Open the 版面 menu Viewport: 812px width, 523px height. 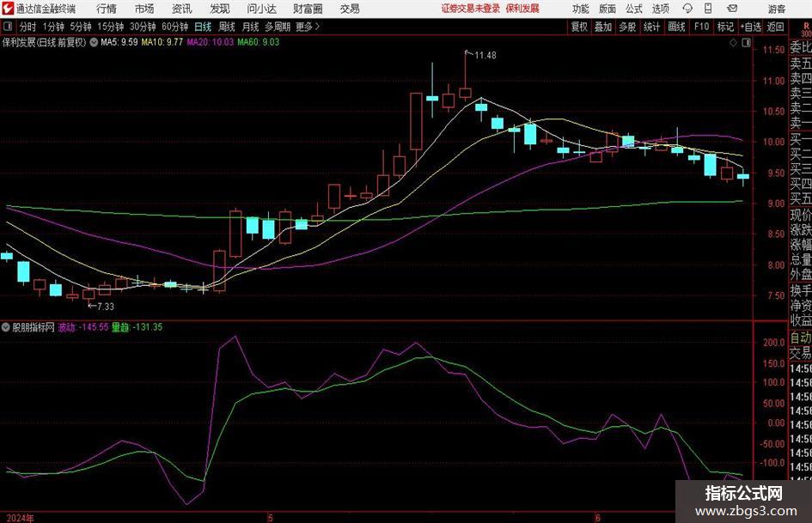point(607,9)
